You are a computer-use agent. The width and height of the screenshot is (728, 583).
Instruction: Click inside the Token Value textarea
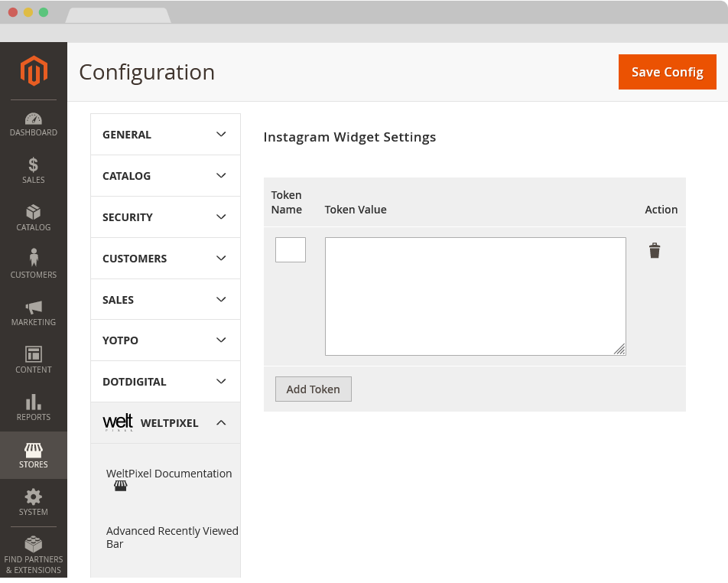click(x=475, y=296)
